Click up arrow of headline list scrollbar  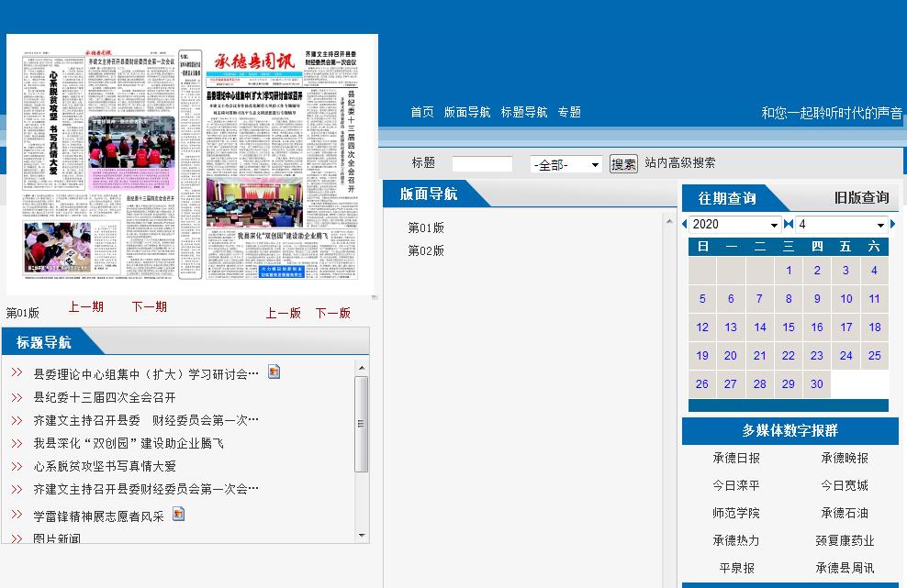pos(362,369)
